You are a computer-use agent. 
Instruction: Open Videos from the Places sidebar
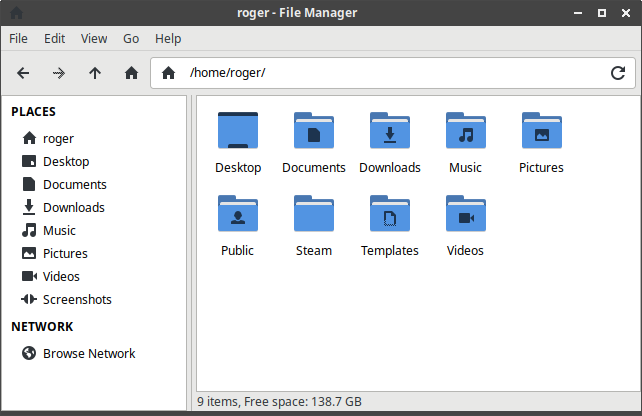tap(61, 276)
